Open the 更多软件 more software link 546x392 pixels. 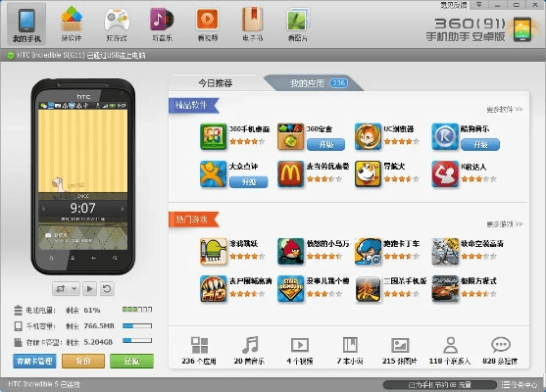click(504, 110)
